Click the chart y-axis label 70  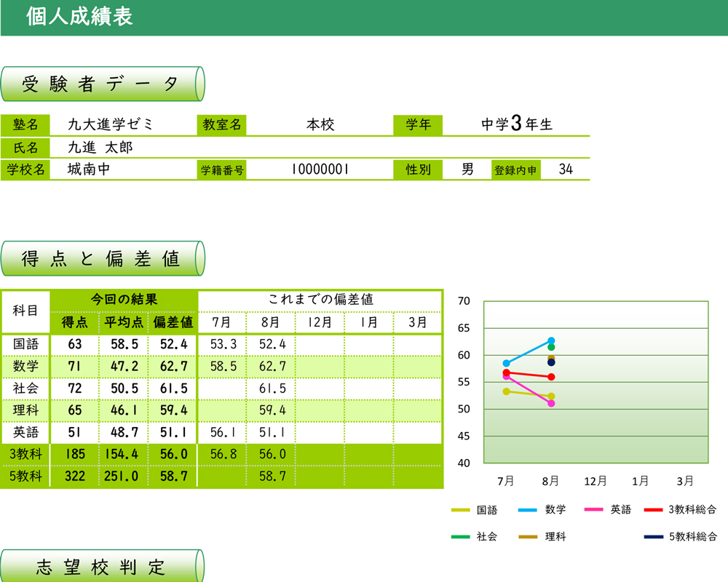[x=464, y=301]
